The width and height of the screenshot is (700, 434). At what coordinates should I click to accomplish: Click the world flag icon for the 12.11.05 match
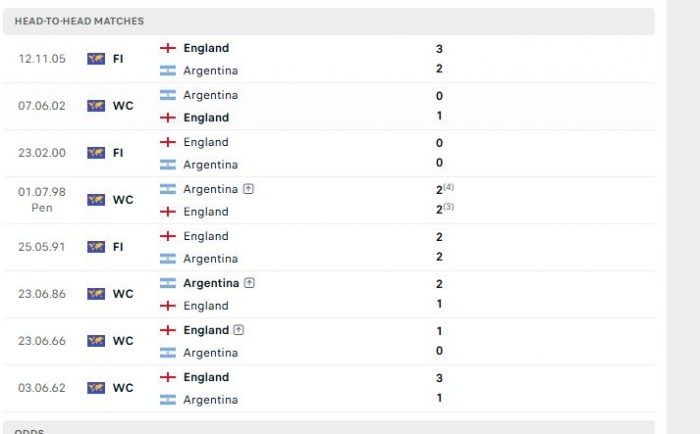(96, 59)
